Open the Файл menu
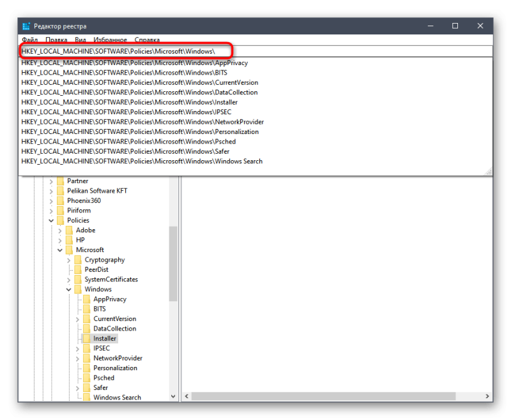The width and height of the screenshot is (511, 420). point(29,40)
